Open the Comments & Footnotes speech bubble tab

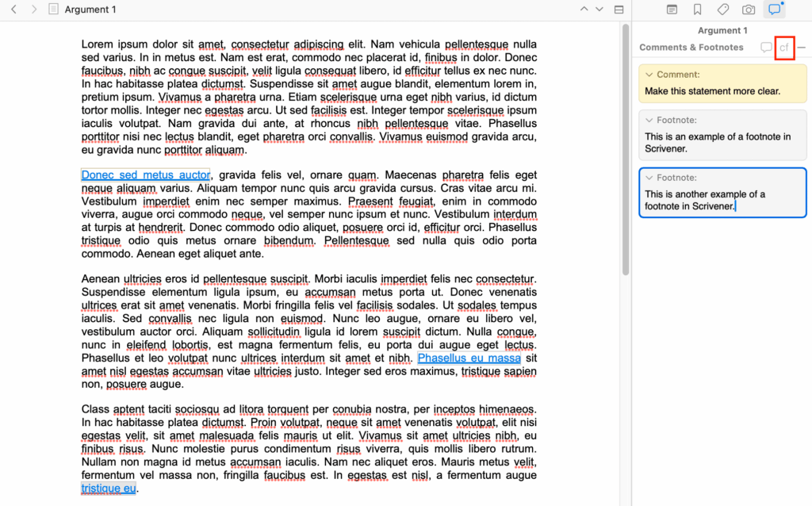pos(774,10)
